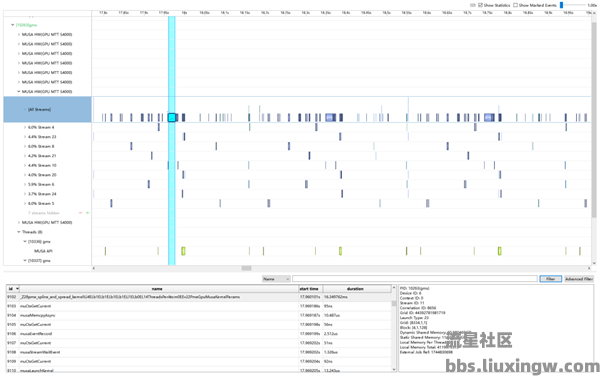Click the Filter button

pyautogui.click(x=550, y=279)
